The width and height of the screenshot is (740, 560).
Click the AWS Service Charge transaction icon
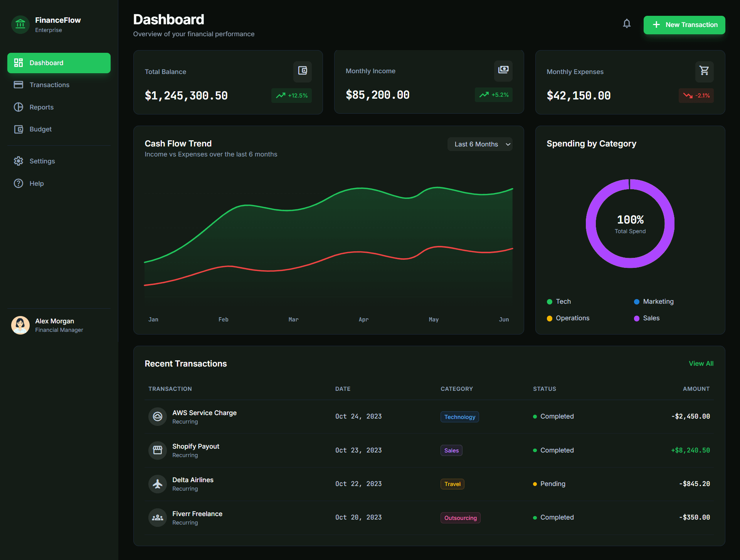tap(158, 417)
